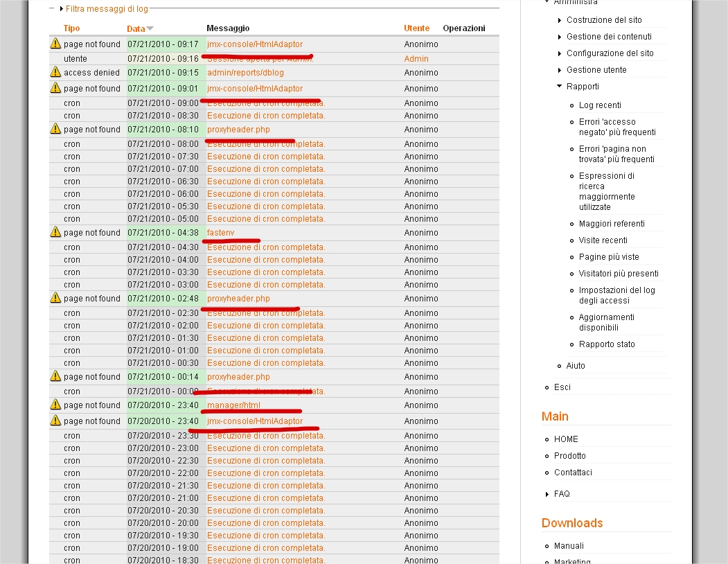Open cron completata message from 06:00
Screen dimensions: 728x564
[x=266, y=194]
